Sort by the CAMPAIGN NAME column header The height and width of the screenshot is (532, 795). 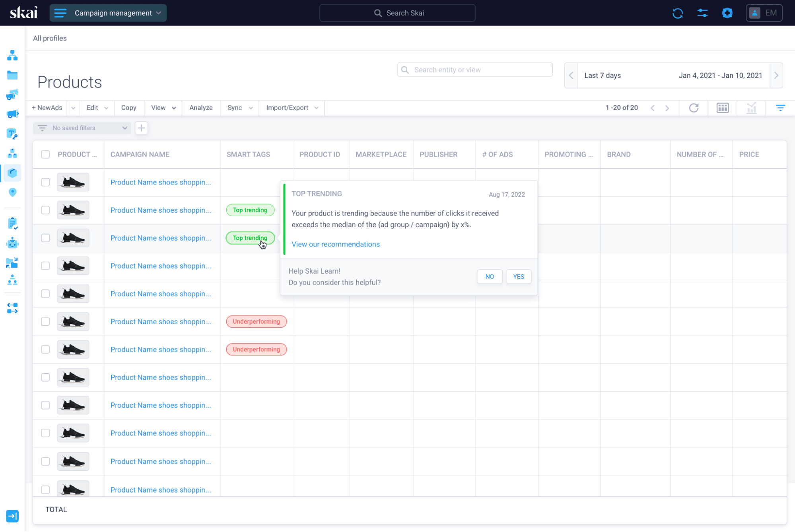point(140,154)
